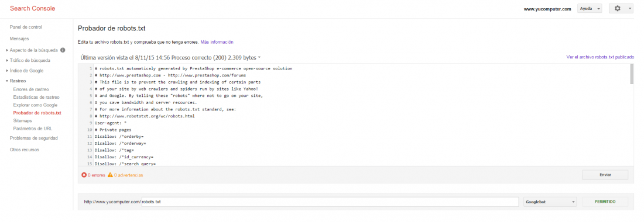This screenshot has height=222, width=644.
Task: Select Probador de robots.txt in sidebar
Action: pos(37,113)
